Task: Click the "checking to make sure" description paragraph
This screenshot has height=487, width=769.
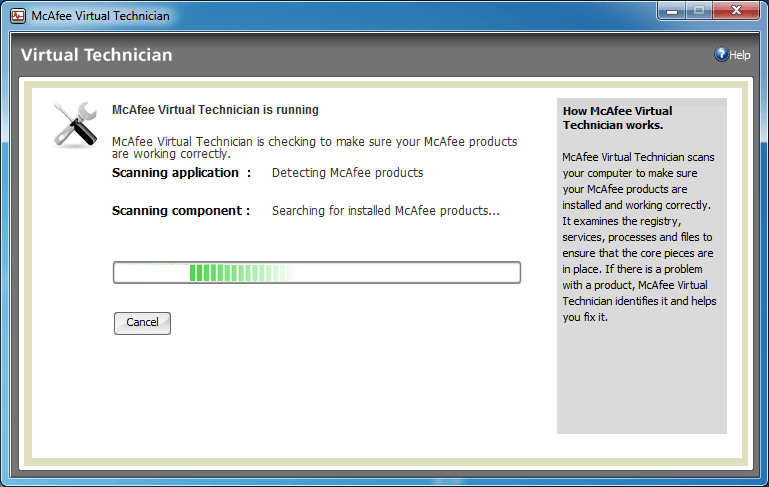Action: tap(314, 147)
